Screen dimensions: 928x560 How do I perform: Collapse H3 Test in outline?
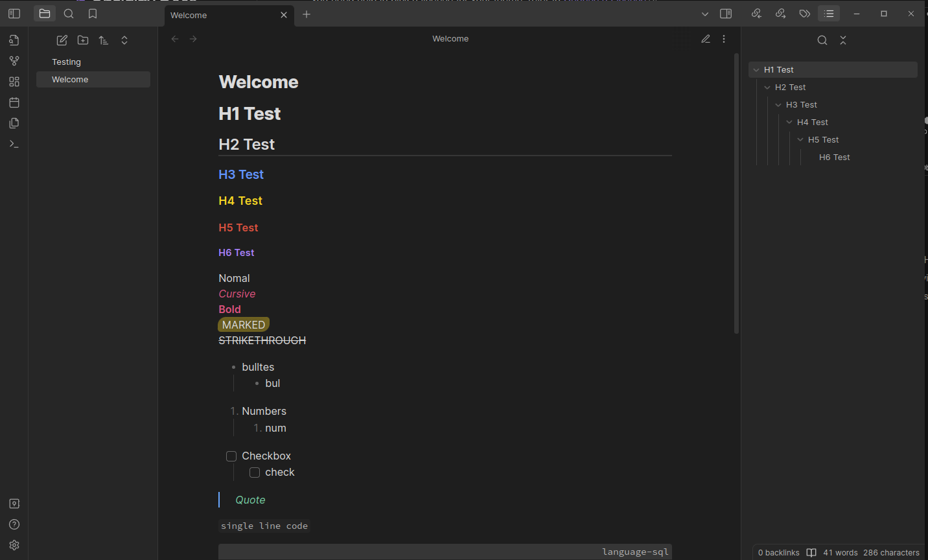(x=778, y=105)
